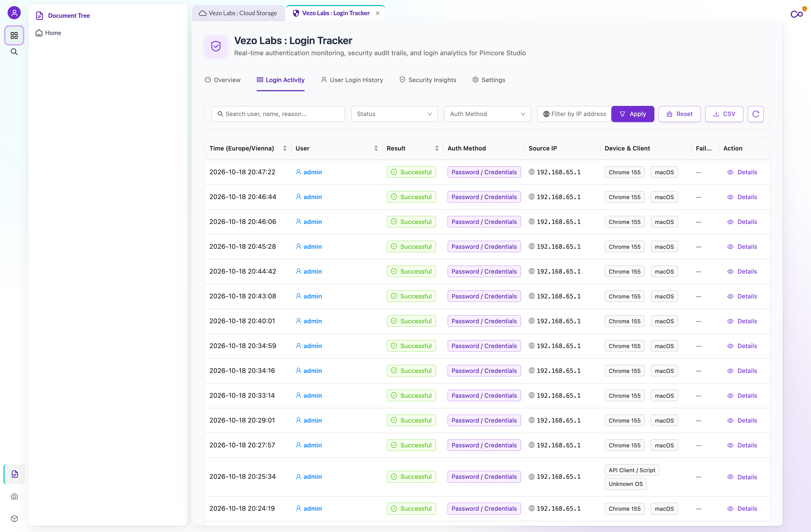Click the Successful badge at 20:29:01
811x532 pixels.
pos(411,420)
